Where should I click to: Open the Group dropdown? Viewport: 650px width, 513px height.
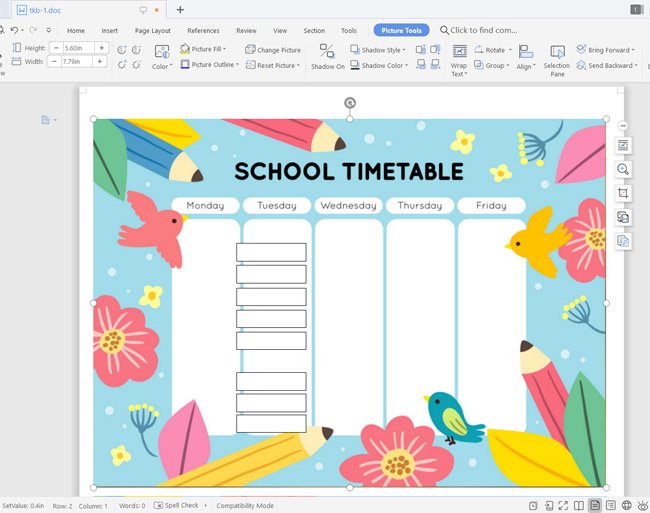click(x=492, y=65)
